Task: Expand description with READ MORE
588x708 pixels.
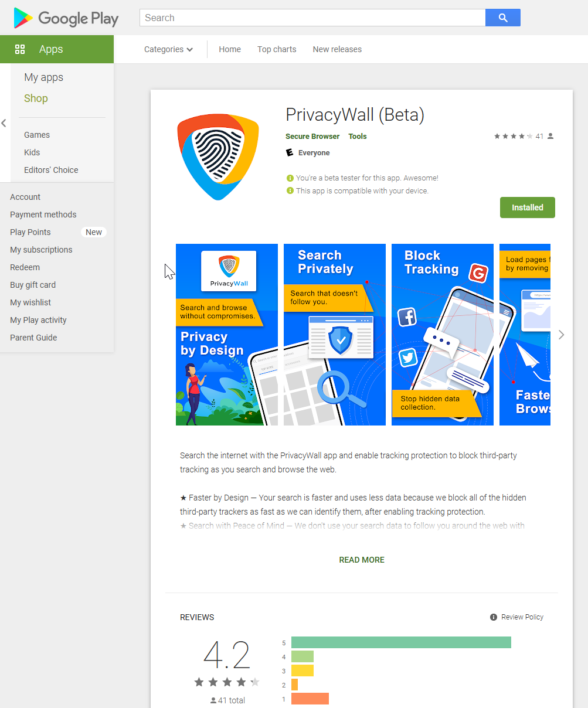Action: (362, 560)
